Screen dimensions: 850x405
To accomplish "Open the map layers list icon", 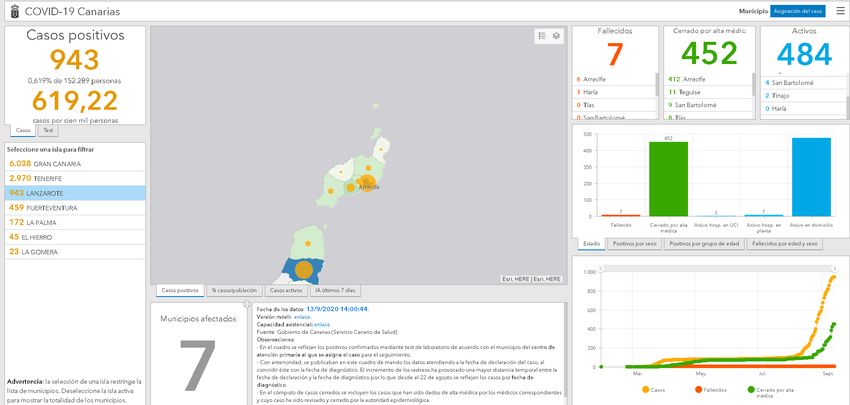I will coord(556,35).
